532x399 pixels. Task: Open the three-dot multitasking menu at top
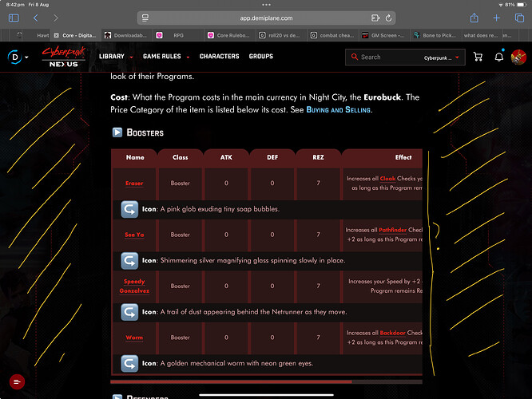[x=266, y=5]
